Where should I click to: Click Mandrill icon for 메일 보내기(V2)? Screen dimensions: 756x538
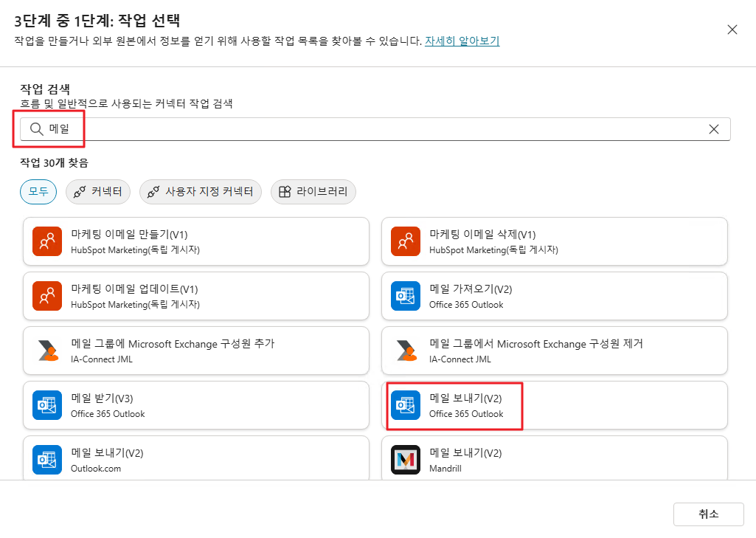coord(406,460)
